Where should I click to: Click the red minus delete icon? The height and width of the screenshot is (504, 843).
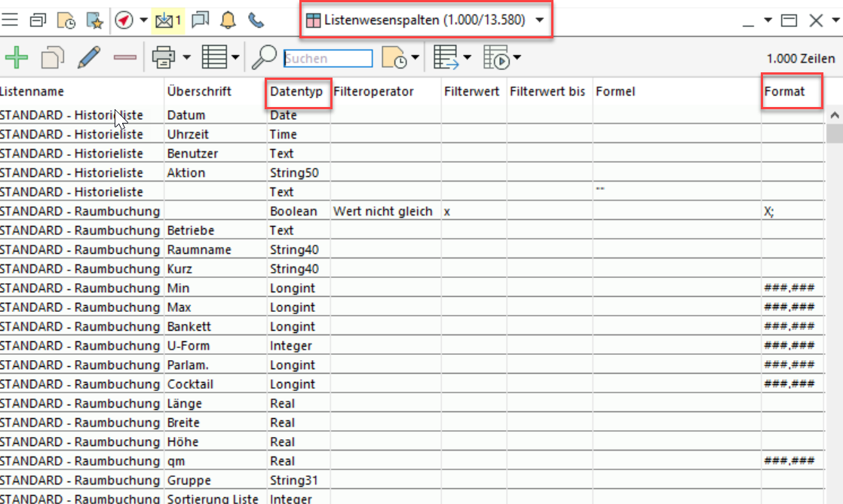pos(124,57)
